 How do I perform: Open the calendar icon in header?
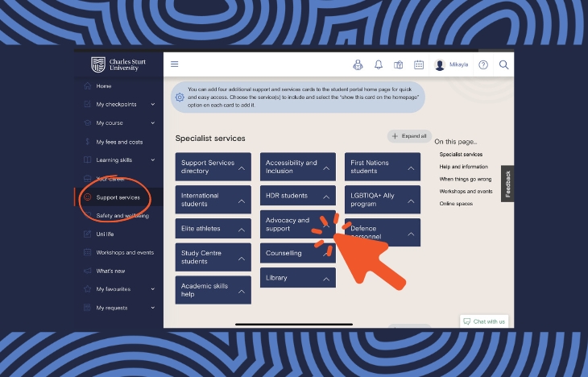[x=419, y=65]
